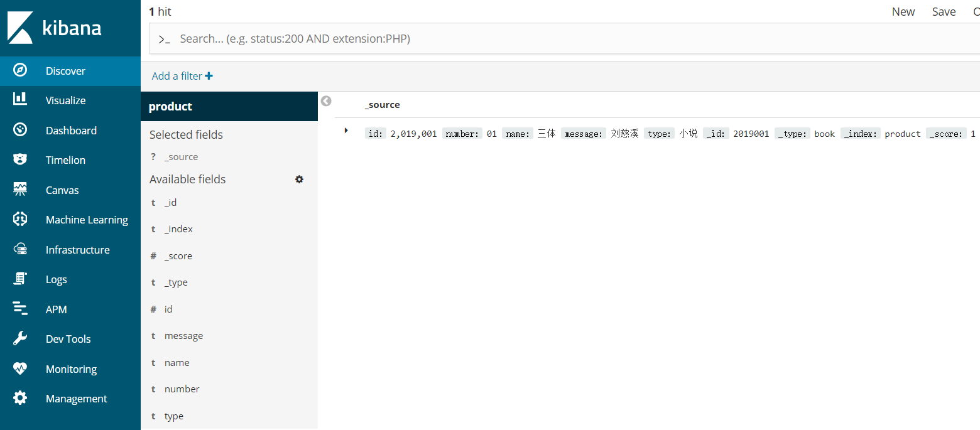Viewport: 980px width, 430px height.
Task: Open Available fields settings gear
Action: [299, 179]
